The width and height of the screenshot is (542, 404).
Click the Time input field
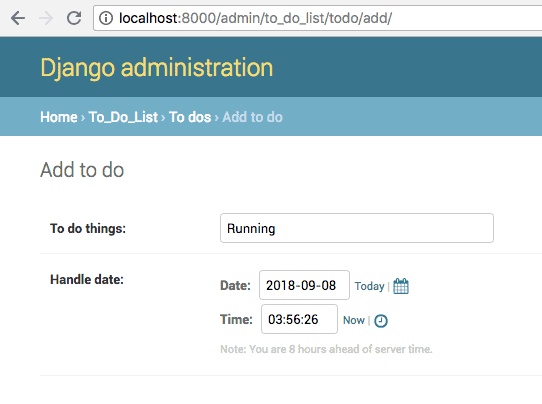pos(299,319)
